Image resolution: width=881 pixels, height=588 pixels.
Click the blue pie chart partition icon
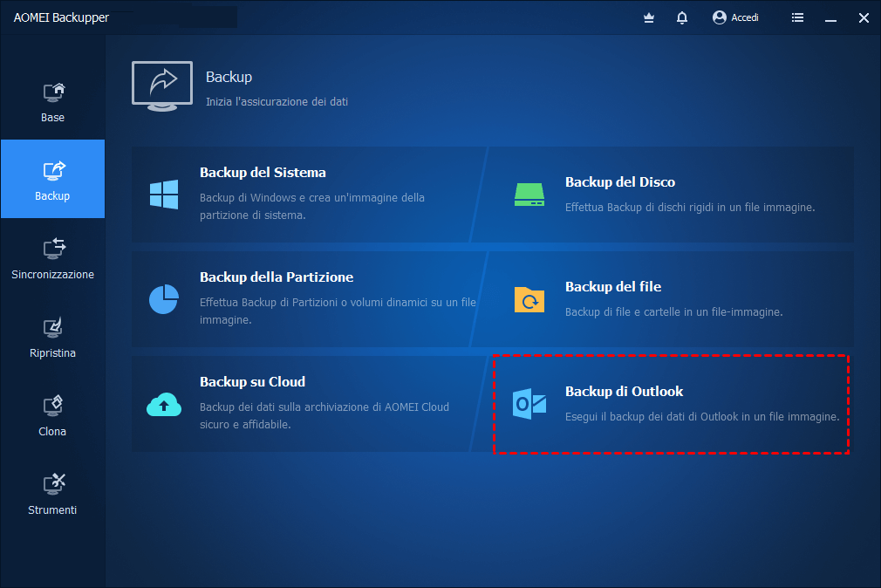(164, 299)
